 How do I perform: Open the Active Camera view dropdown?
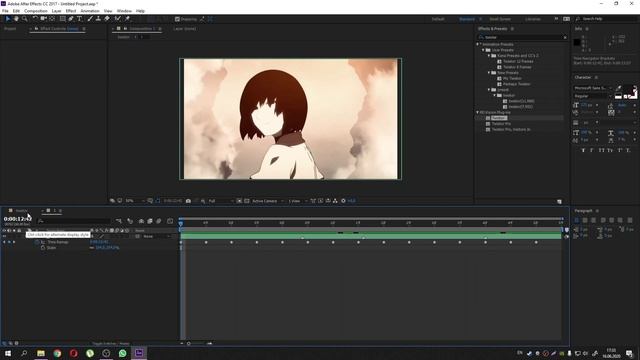(268, 201)
